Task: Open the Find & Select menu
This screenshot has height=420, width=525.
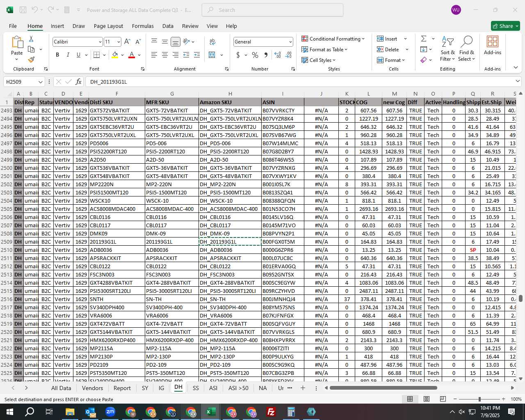Action: coord(466,49)
